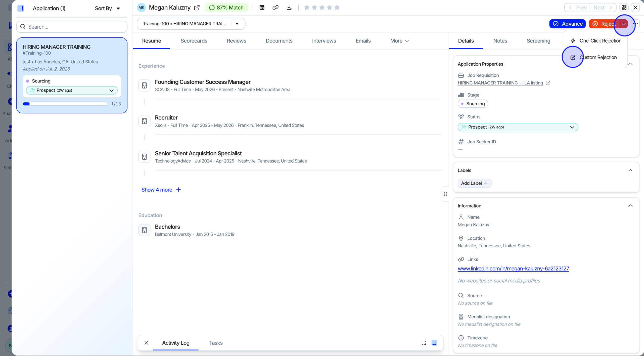
Task: Open the LinkedIn profile icon
Action: click(262, 8)
